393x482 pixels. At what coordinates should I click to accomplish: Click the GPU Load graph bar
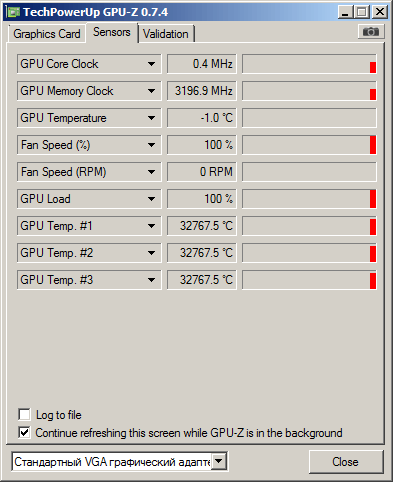coord(309,199)
